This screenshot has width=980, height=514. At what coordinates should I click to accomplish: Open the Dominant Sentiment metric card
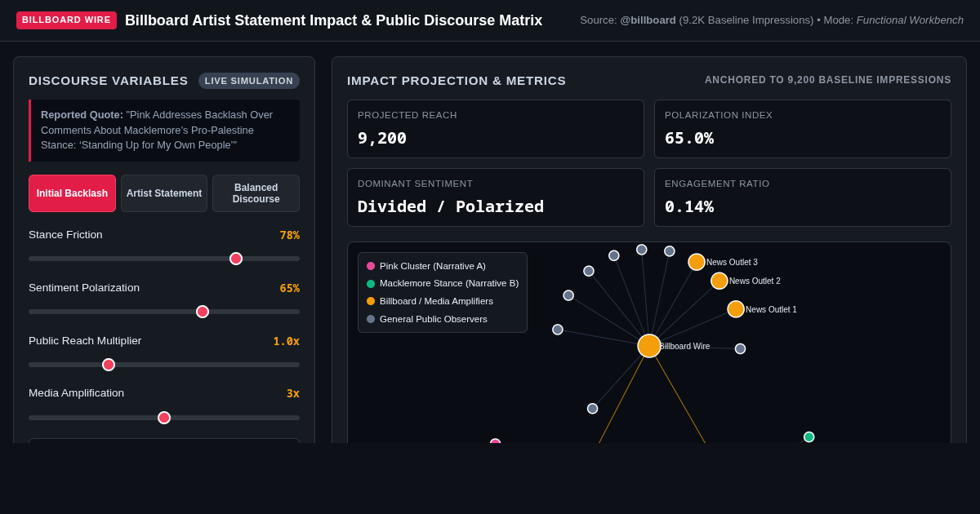(x=496, y=197)
